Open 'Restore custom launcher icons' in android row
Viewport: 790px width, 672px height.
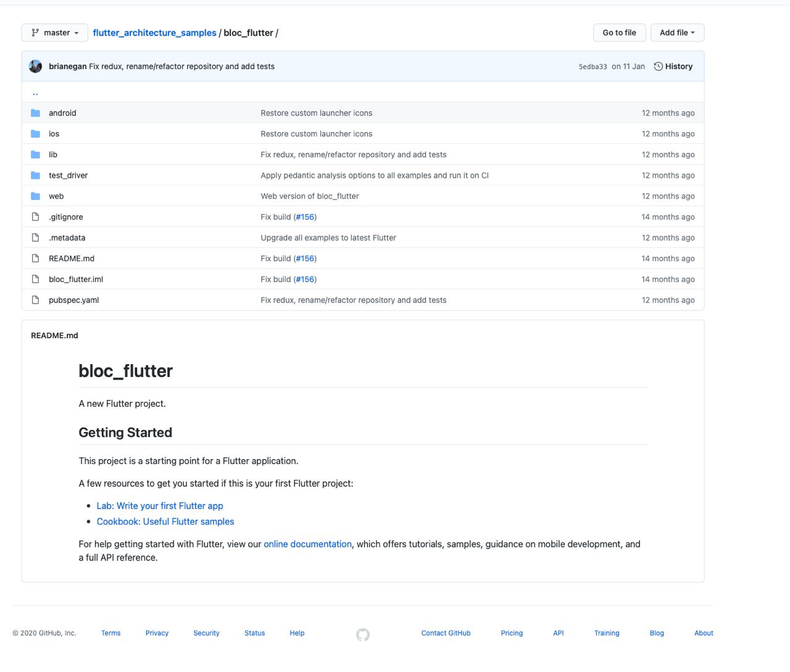[x=317, y=113]
